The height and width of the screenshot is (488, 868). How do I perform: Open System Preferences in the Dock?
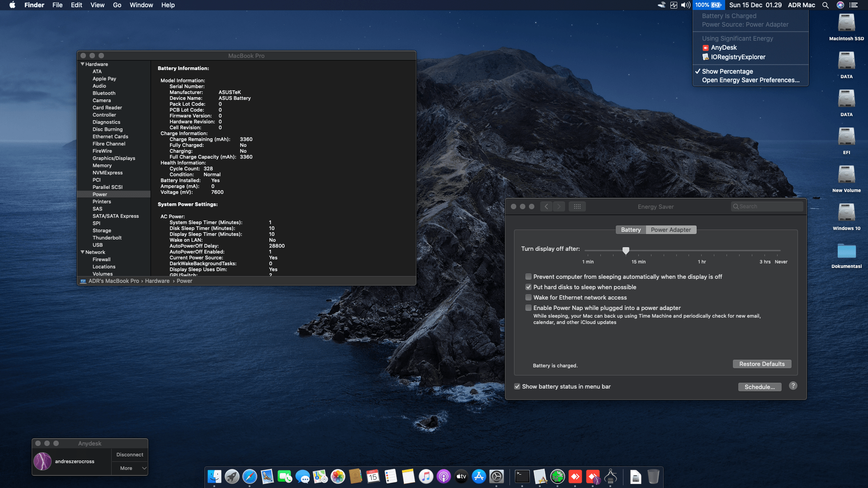[496, 476]
